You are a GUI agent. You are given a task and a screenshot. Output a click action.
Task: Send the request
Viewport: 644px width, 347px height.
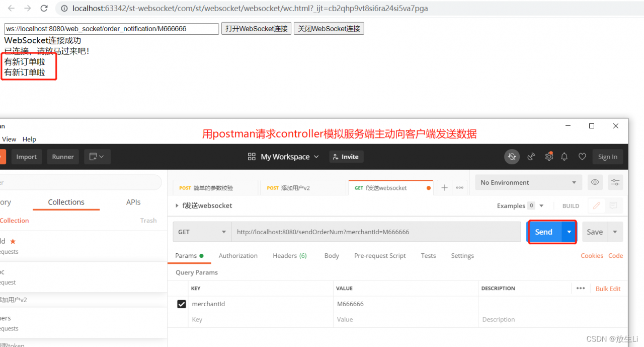click(x=544, y=232)
